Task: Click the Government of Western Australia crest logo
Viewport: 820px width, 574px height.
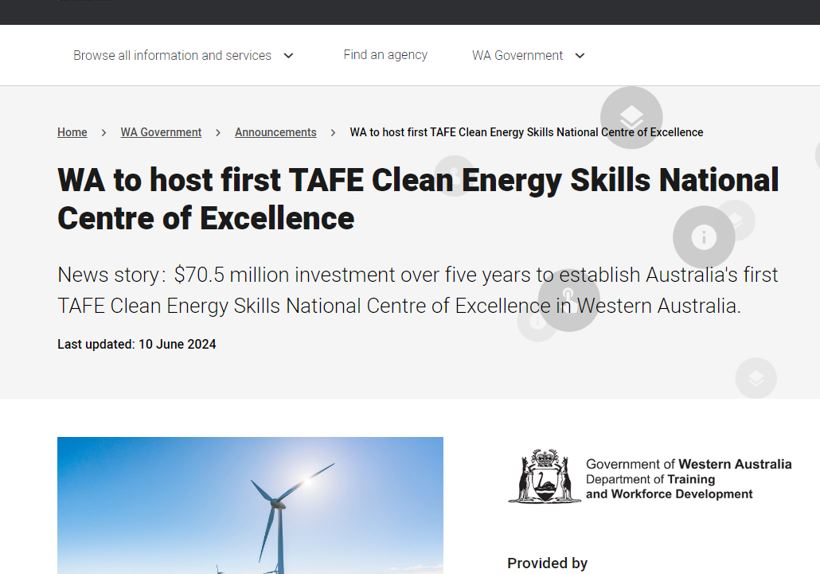Action: pos(544,477)
